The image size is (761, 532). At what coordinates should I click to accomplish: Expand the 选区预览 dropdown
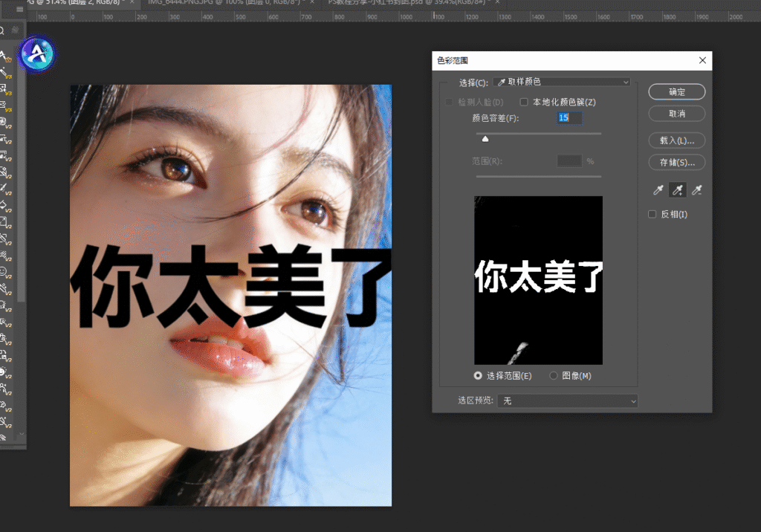pyautogui.click(x=569, y=400)
